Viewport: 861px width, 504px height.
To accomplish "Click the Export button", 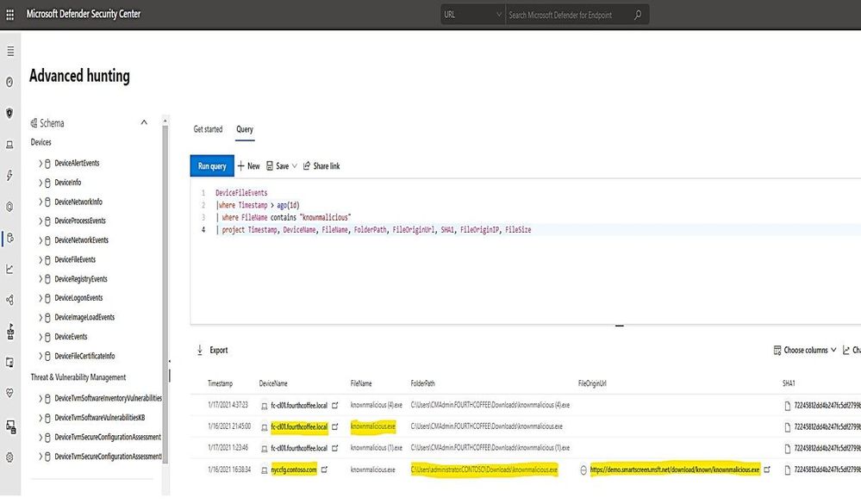I will click(x=212, y=350).
